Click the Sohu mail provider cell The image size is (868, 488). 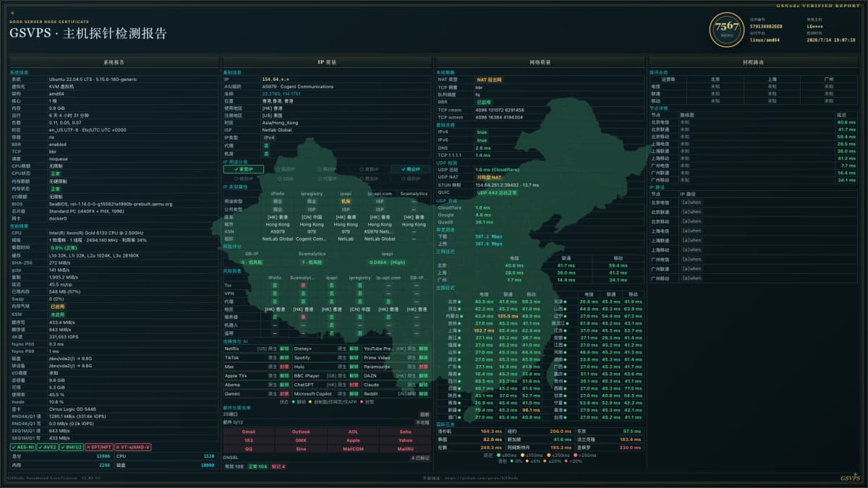pos(405,432)
